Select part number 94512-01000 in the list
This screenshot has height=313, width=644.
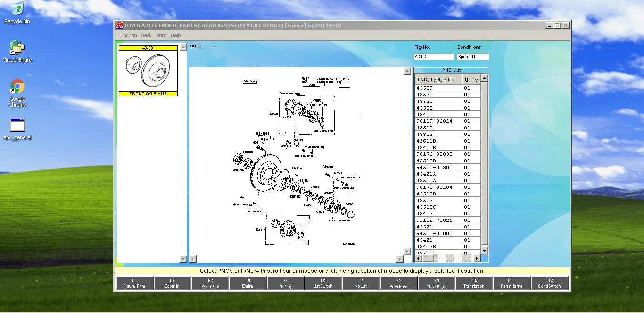[x=438, y=233]
